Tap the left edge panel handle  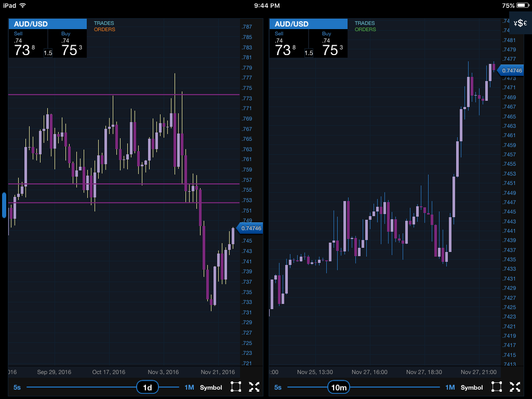pos(4,205)
